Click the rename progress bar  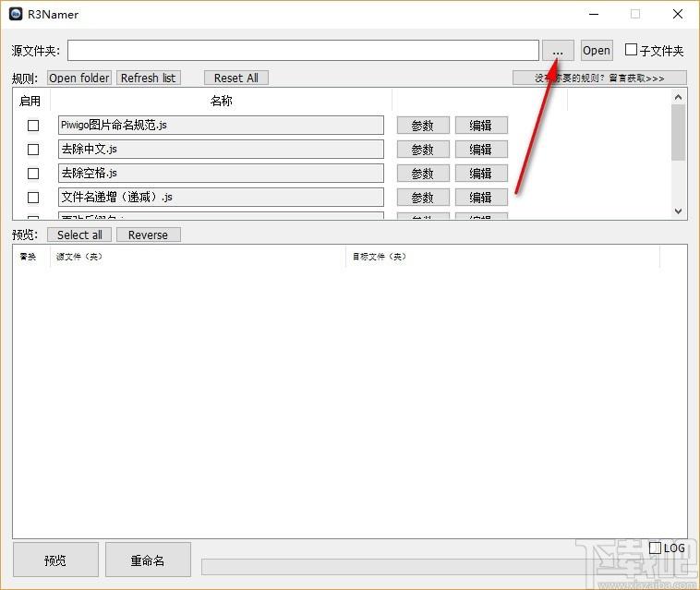pos(444,567)
